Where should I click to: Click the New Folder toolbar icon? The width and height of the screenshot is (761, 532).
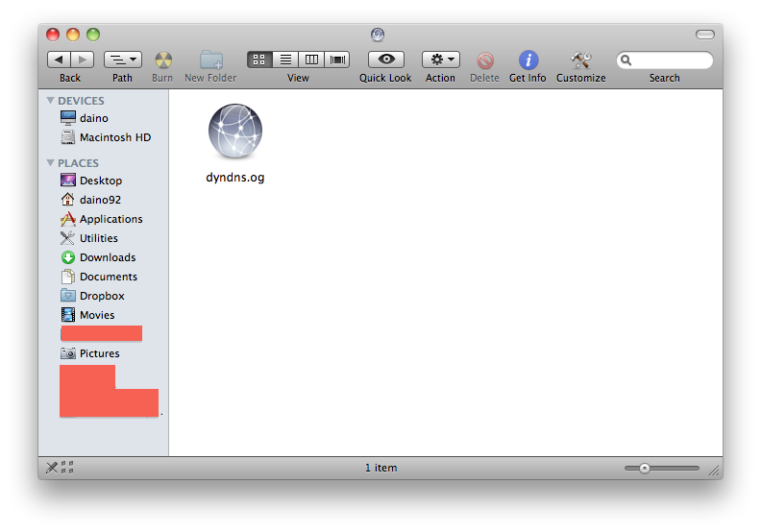pos(211,60)
